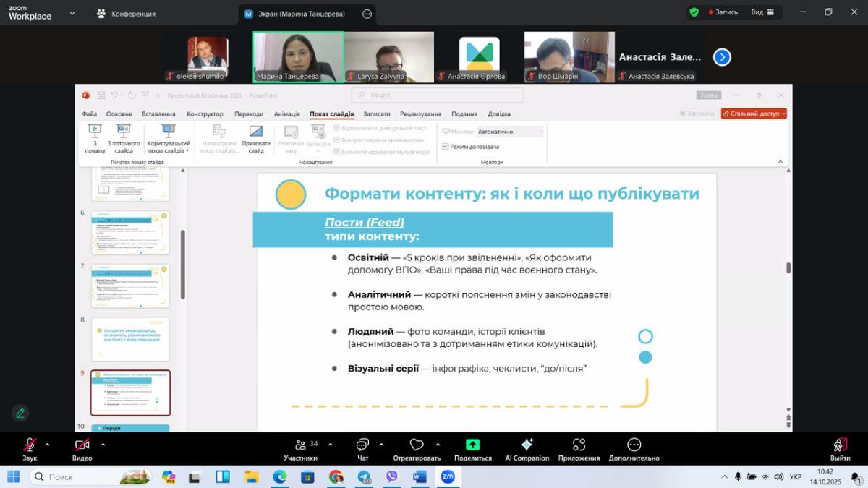Image resolution: width=868 pixels, height=488 pixels.
Task: Expand audio options chevron beside Звук
Action: 48,445
